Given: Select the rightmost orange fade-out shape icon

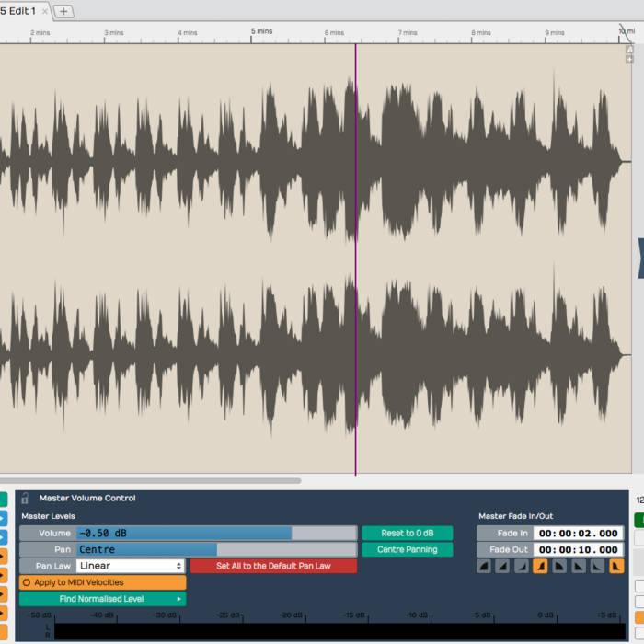Looking at the screenshot, I should [616, 567].
